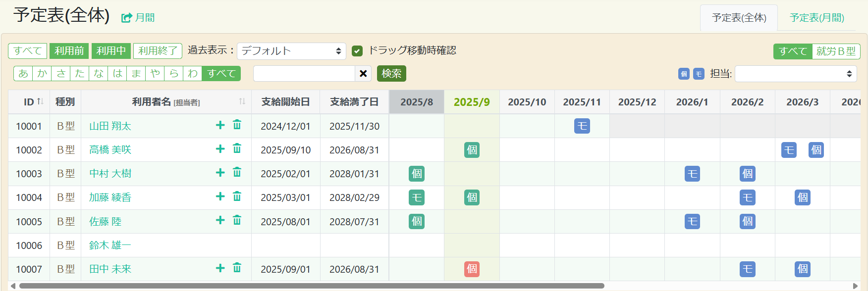Screen dimensions: 868x291
Task: Click the plus icon for 加藤 綾香
Action: tap(220, 196)
